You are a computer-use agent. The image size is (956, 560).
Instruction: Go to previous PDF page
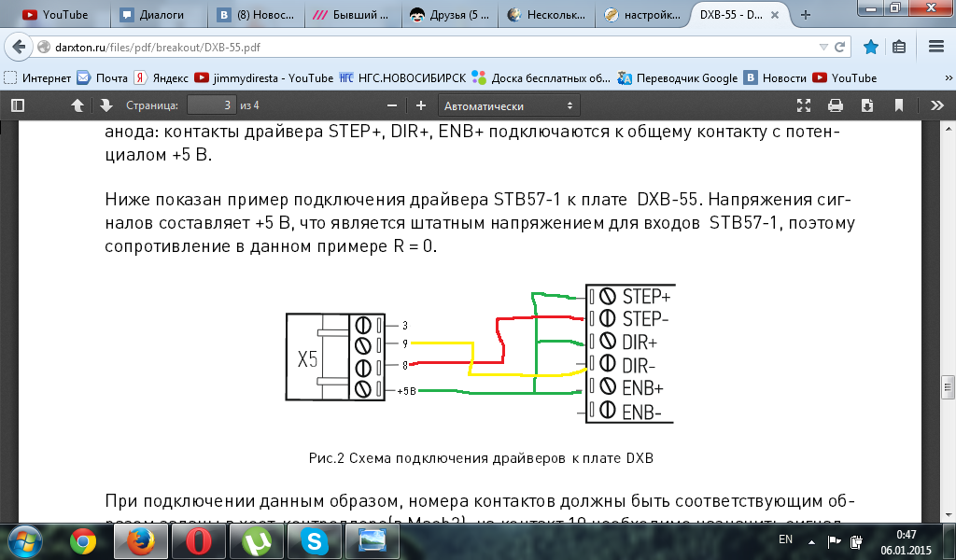[77, 105]
